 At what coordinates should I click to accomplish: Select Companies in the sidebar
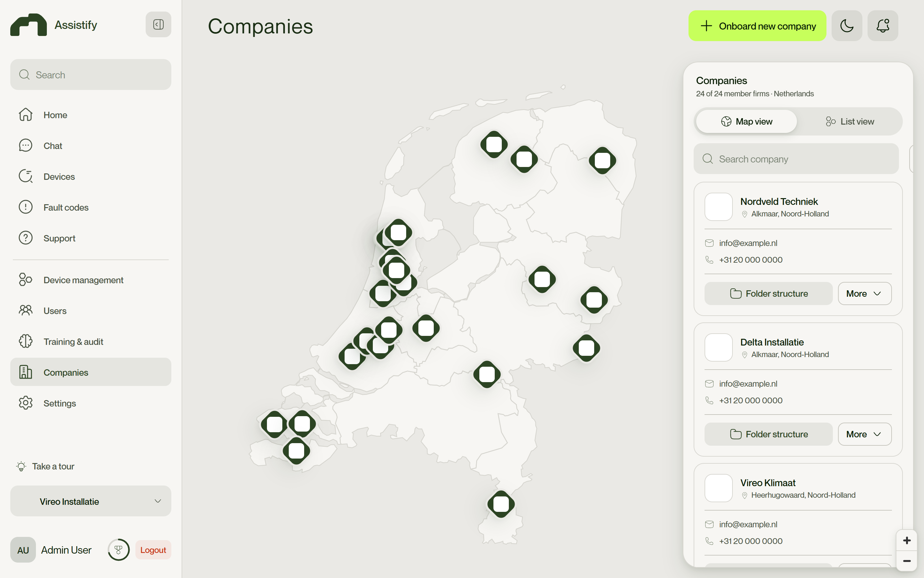(90, 372)
